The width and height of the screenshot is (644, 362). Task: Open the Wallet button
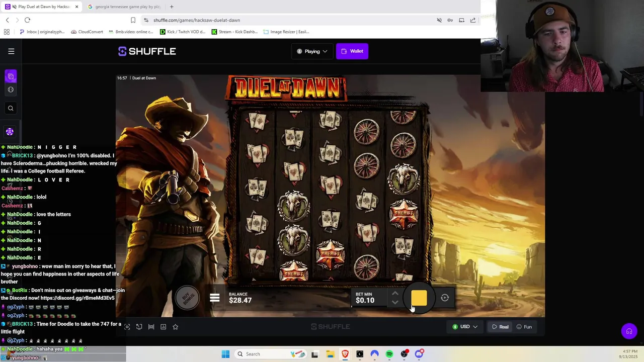coord(352,51)
